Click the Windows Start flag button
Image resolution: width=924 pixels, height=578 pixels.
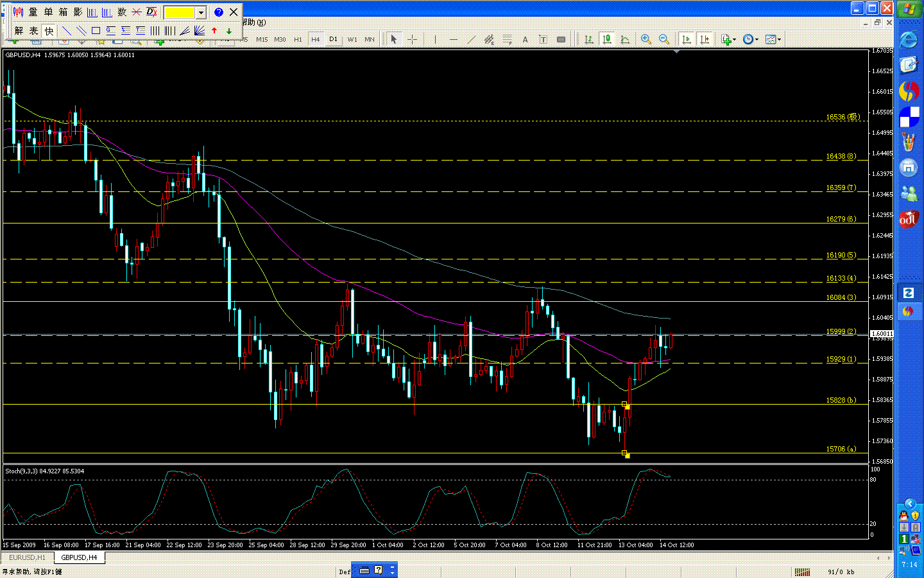click(x=909, y=9)
